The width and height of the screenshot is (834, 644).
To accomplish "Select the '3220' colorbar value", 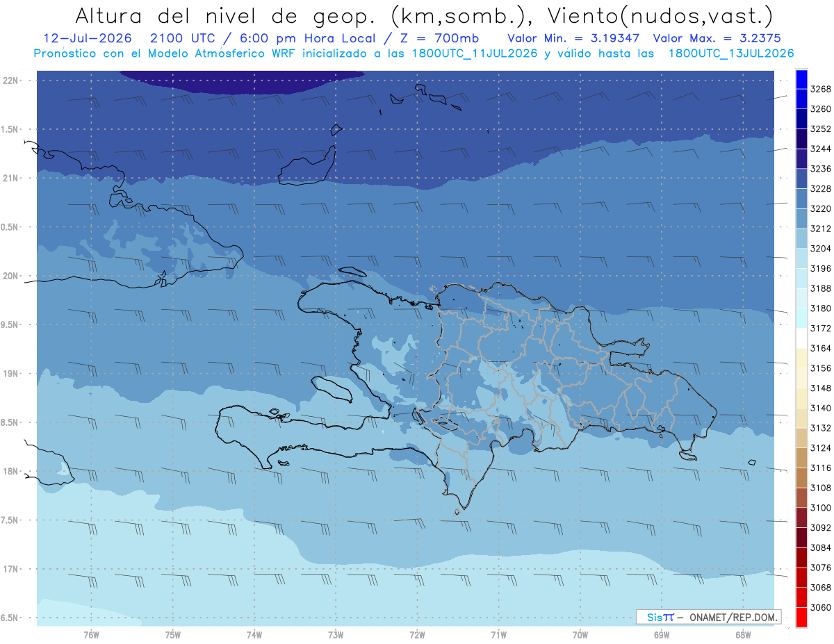I will pyautogui.click(x=821, y=208).
